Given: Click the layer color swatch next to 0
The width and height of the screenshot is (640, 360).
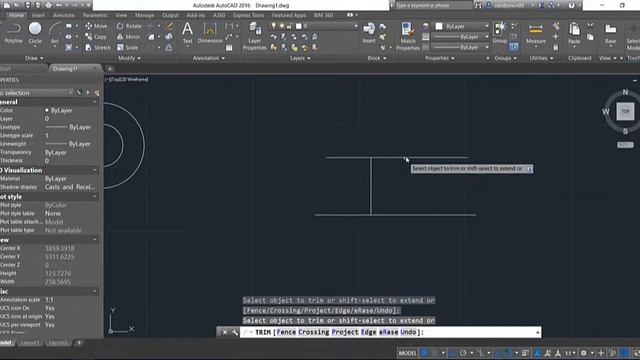Looking at the screenshot, I should click(x=298, y=26).
